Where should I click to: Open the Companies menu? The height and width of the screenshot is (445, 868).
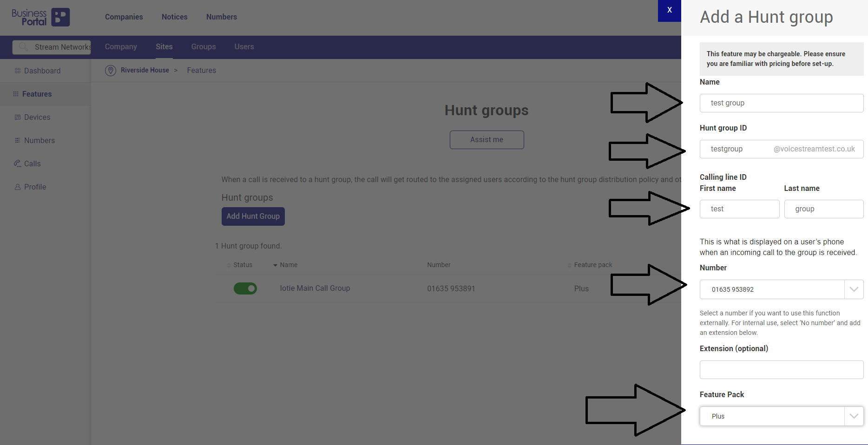coord(124,17)
